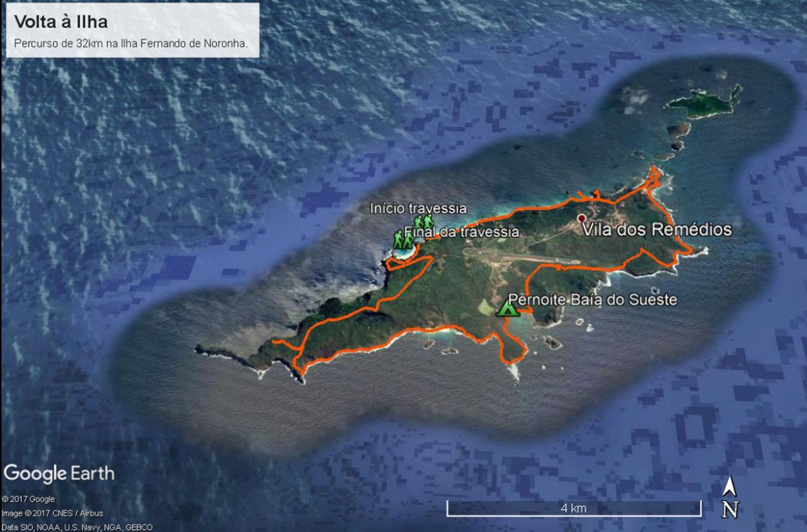The image size is (807, 532).
Task: Select the Final da travessia label text
Action: [x=462, y=231]
